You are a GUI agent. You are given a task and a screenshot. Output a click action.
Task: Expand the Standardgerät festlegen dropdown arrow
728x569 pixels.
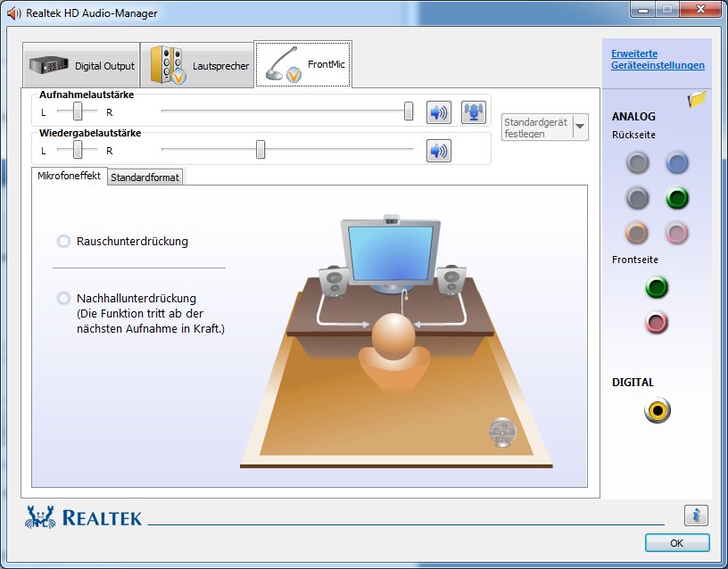pos(580,127)
